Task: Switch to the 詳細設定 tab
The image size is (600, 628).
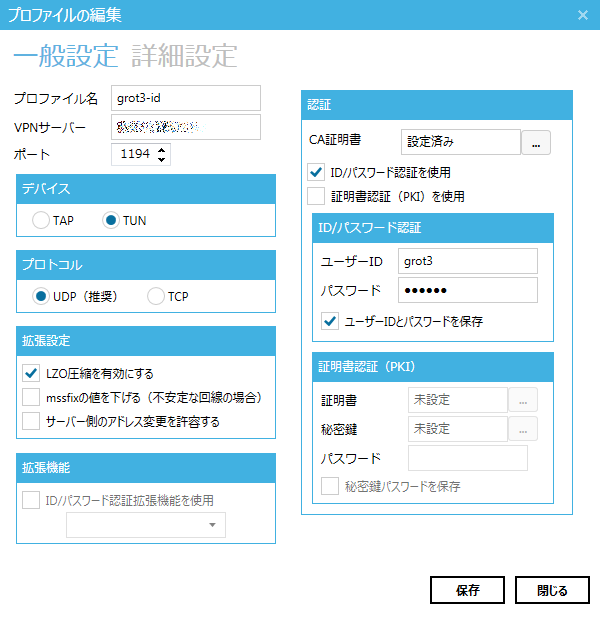Action: tap(184, 56)
